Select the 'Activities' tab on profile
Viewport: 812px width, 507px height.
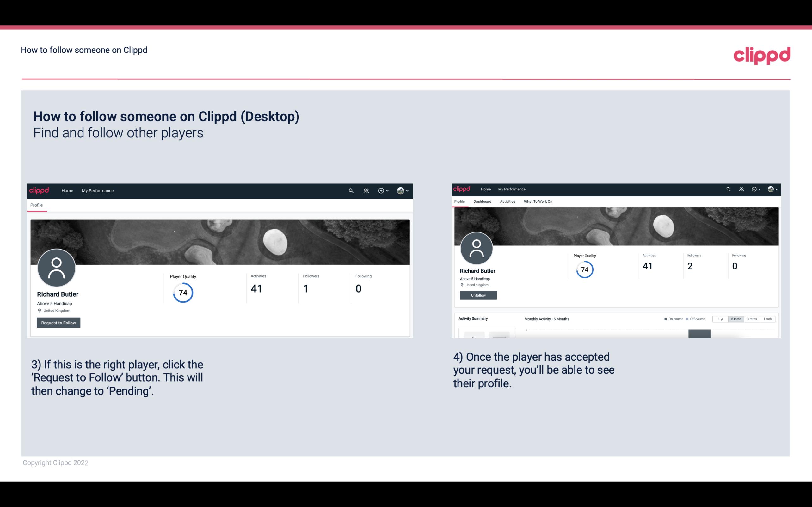tap(506, 202)
